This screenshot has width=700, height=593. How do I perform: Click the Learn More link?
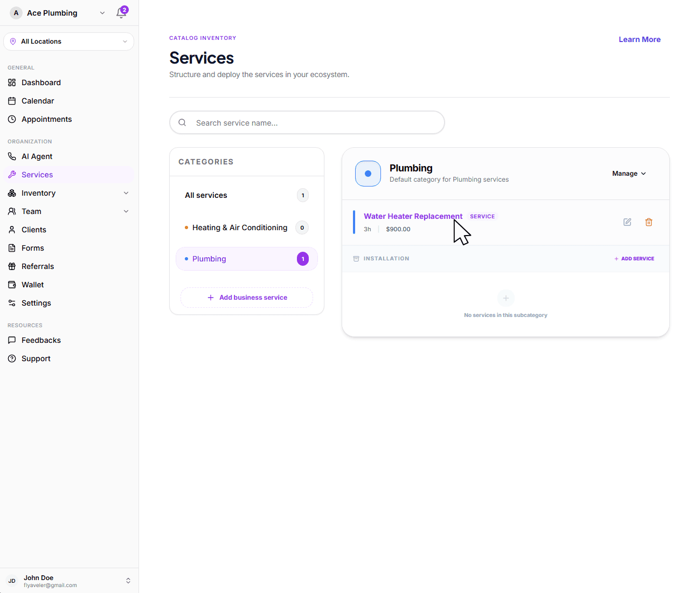click(640, 39)
